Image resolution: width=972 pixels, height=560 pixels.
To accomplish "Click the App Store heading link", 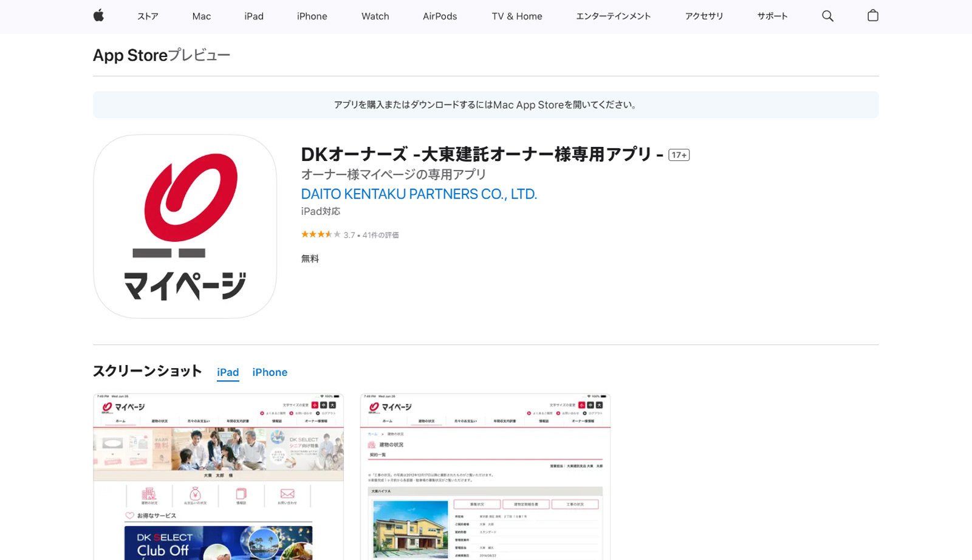I will click(130, 55).
